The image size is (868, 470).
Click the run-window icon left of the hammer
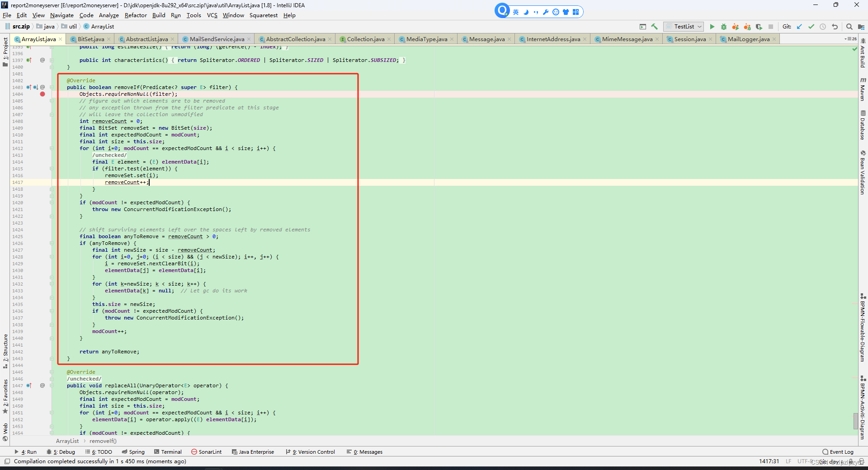click(643, 27)
